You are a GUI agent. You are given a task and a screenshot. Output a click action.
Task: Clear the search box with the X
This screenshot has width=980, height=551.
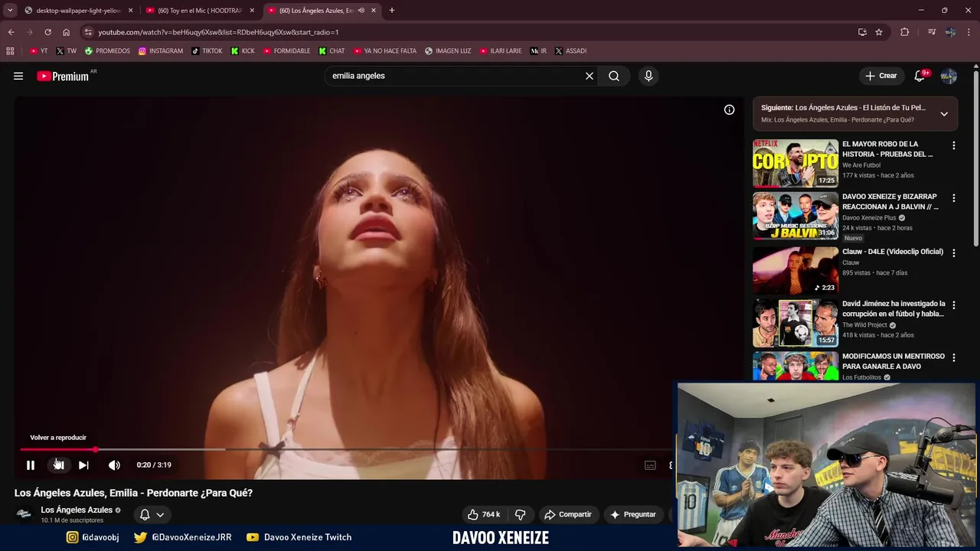pyautogui.click(x=590, y=76)
